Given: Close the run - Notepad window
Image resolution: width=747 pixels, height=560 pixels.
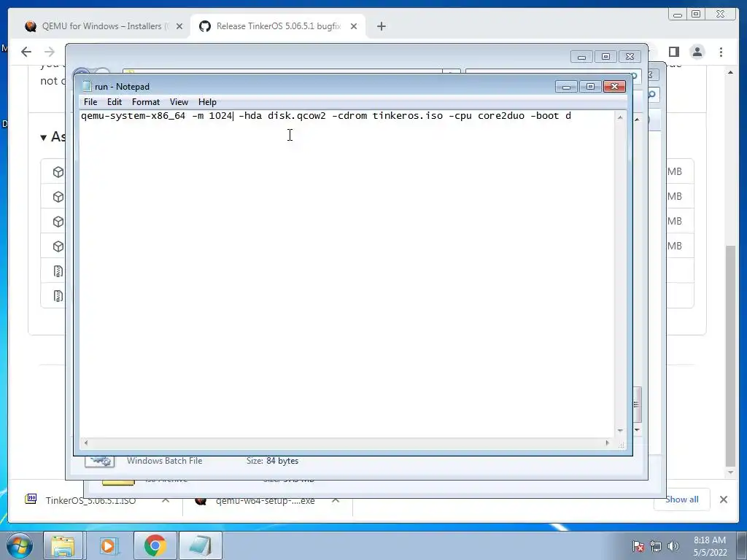Looking at the screenshot, I should (614, 87).
